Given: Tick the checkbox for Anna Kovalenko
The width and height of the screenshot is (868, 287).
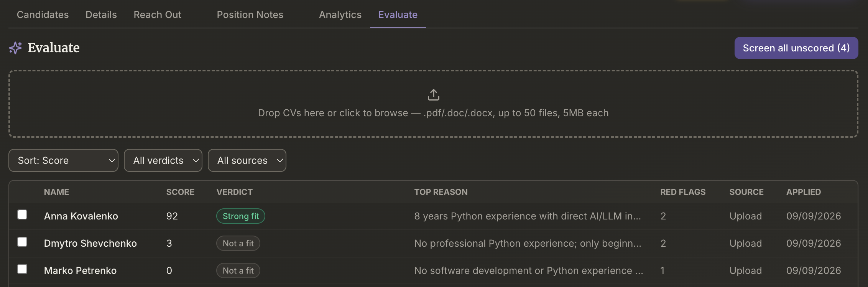Looking at the screenshot, I should pyautogui.click(x=22, y=214).
